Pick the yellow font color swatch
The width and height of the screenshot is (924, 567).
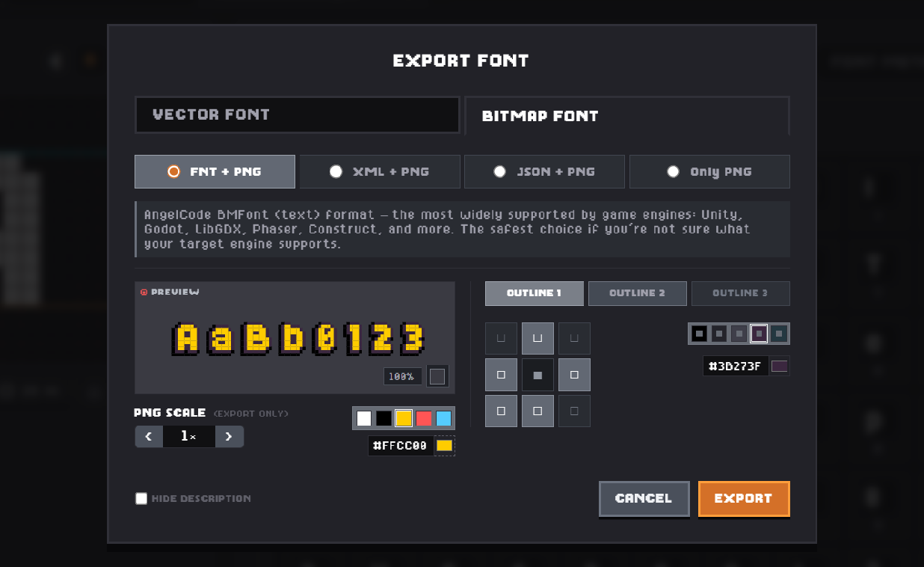(404, 419)
